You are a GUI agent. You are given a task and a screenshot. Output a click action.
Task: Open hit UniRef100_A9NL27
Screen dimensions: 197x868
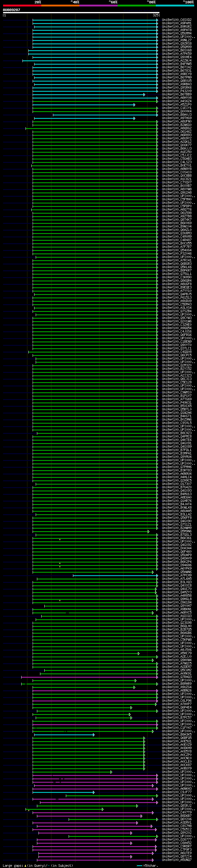tap(176, 40)
